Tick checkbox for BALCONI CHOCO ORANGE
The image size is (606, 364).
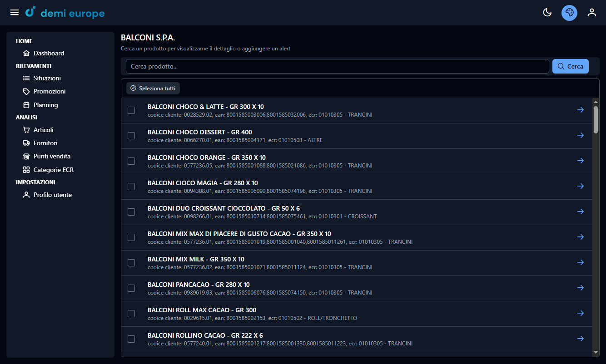click(x=131, y=161)
